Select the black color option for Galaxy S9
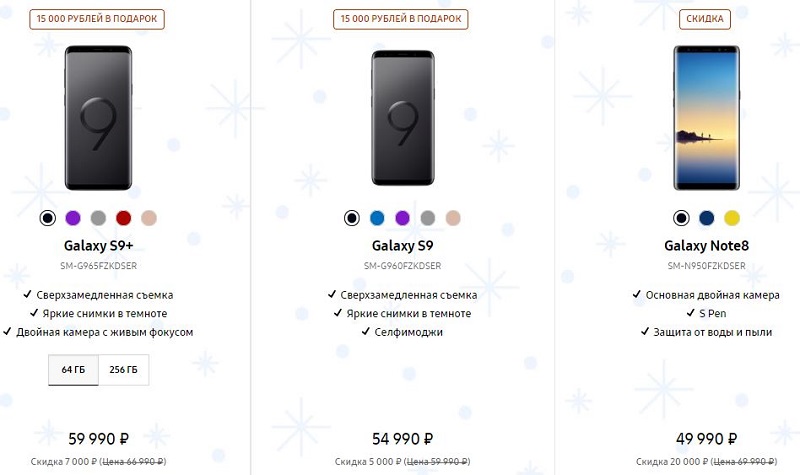Screen dimensions: 800x475 coord(351,217)
